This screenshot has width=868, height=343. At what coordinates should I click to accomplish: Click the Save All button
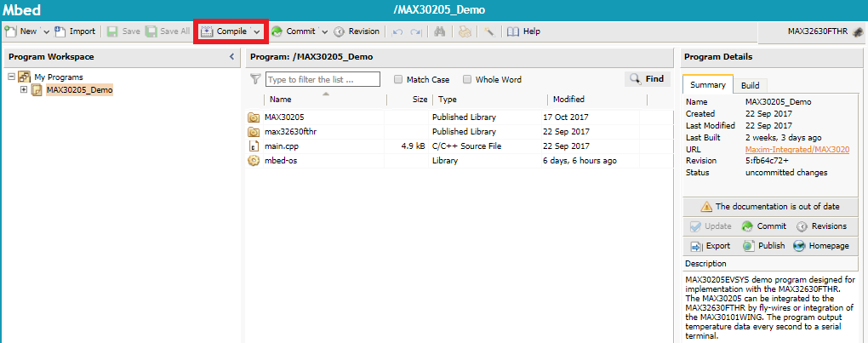(x=168, y=31)
